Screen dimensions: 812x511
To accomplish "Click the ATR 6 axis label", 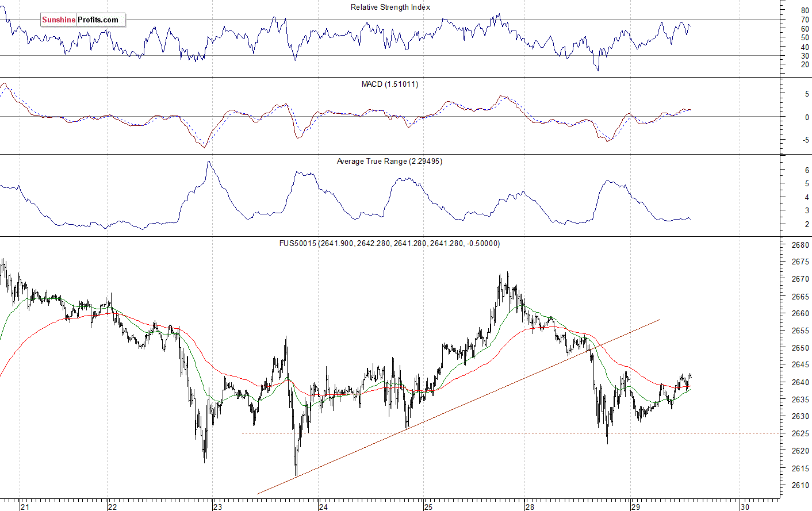I will tap(807, 171).
